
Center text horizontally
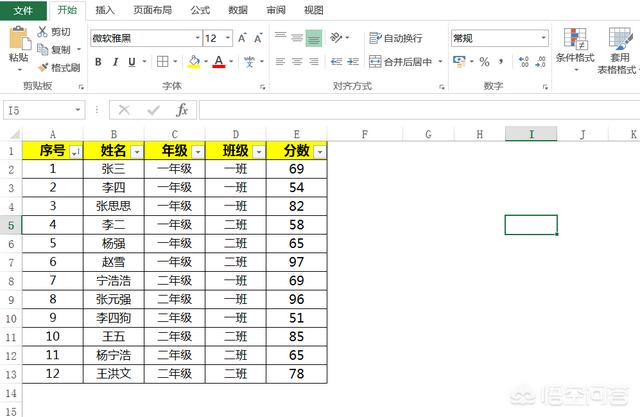[297, 62]
